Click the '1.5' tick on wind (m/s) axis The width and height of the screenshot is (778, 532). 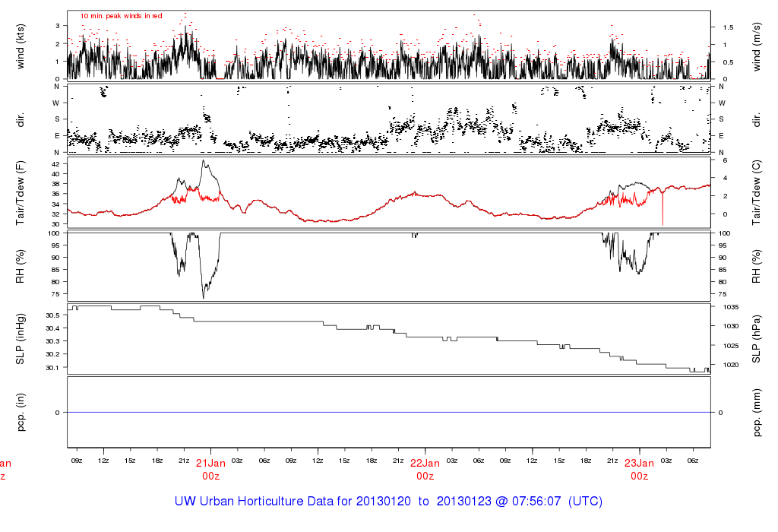click(x=727, y=27)
